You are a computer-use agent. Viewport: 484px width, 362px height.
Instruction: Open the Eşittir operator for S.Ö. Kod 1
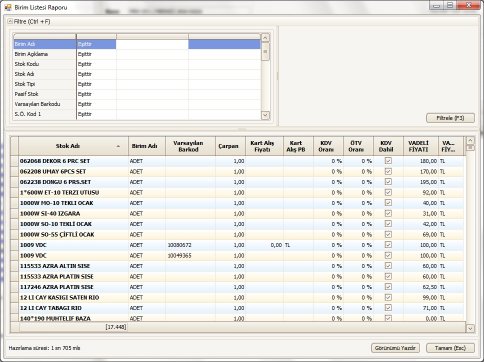[96, 114]
